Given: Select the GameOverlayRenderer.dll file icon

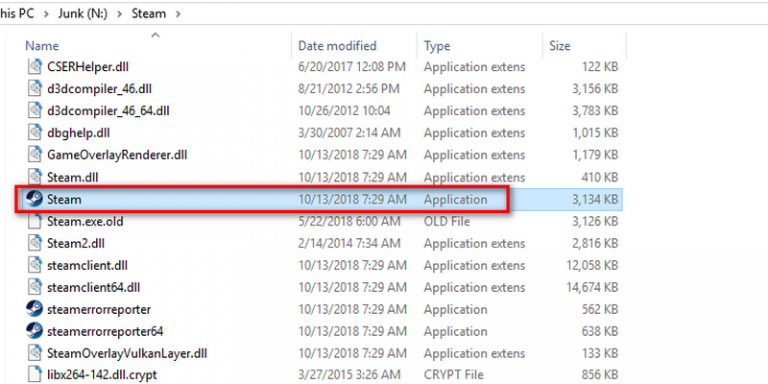Looking at the screenshot, I should [34, 155].
